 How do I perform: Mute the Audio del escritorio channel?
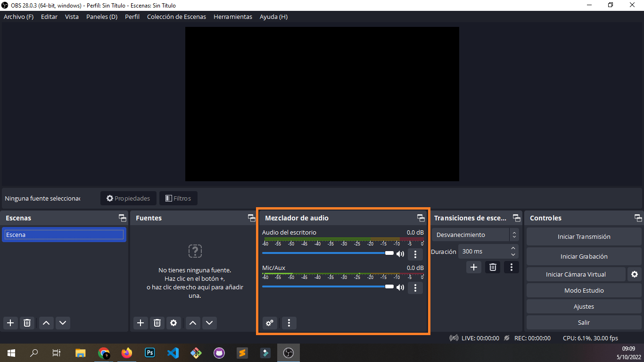click(400, 253)
